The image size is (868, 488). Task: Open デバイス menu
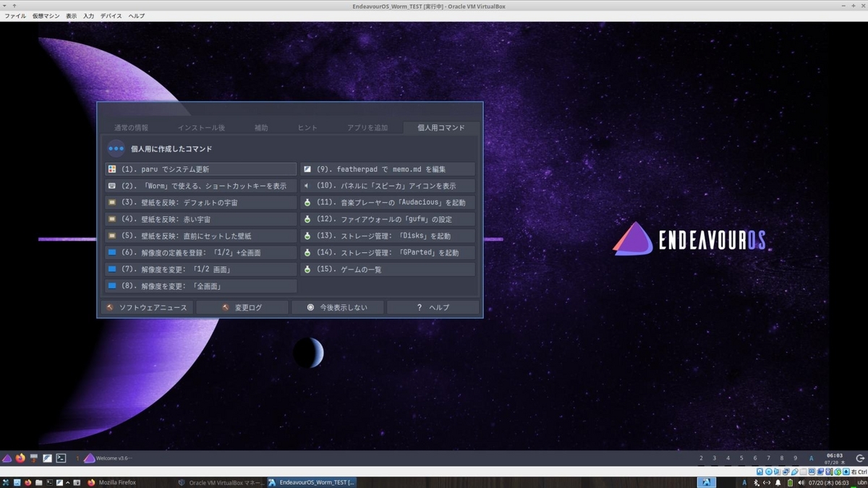coord(111,16)
